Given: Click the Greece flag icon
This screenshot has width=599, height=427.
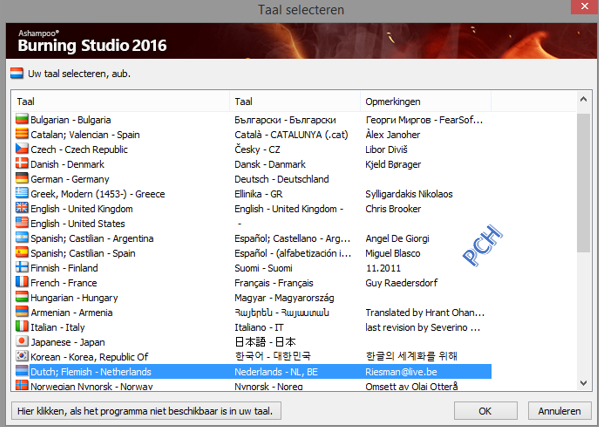Looking at the screenshot, I should pos(22,193).
